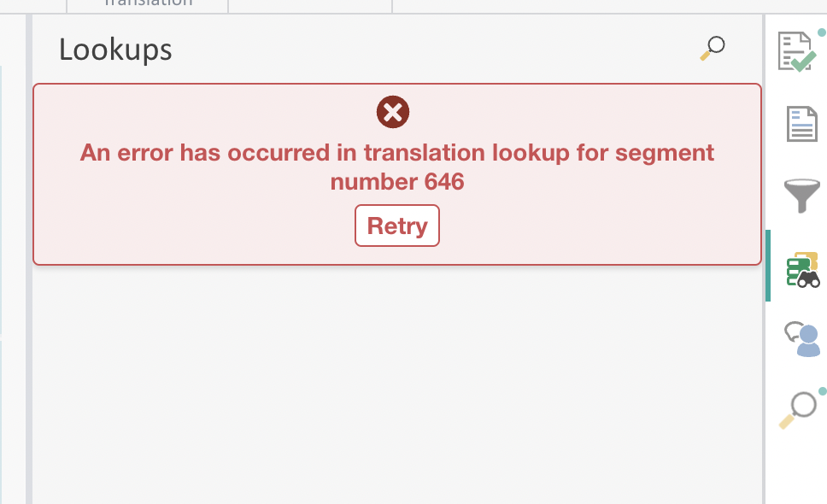
Task: Click the error X icon above the message
Action: pyautogui.click(x=393, y=111)
